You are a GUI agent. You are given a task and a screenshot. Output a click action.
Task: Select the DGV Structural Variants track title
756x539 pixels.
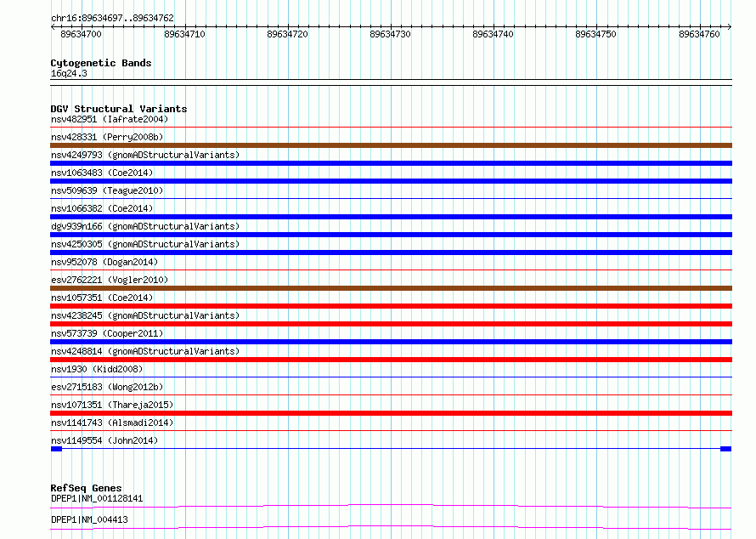point(119,109)
